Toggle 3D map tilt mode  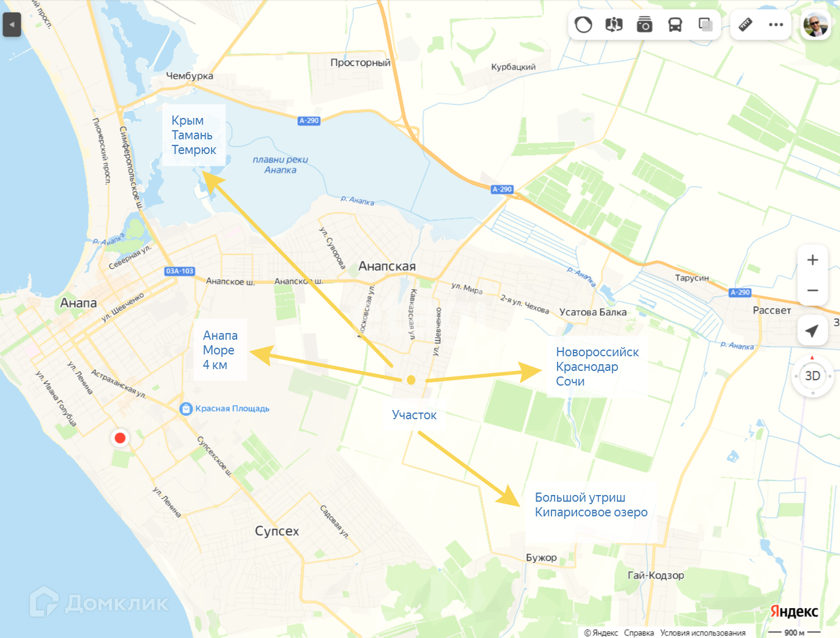(812, 376)
